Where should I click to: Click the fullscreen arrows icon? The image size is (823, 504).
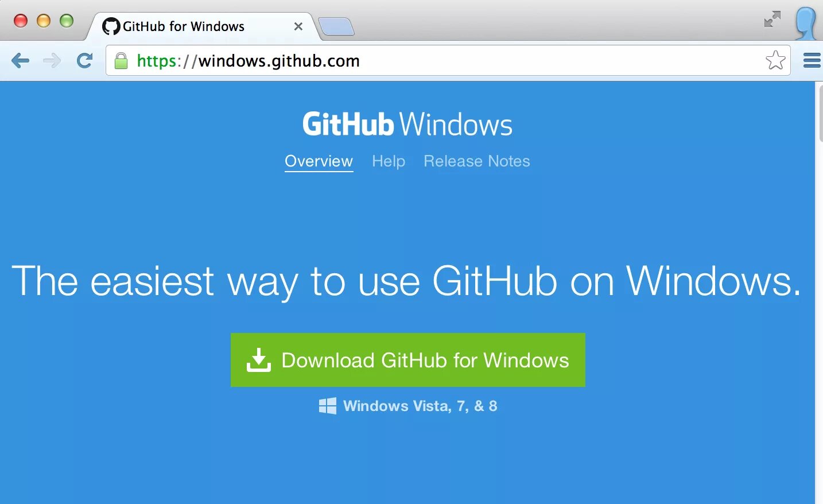(772, 19)
